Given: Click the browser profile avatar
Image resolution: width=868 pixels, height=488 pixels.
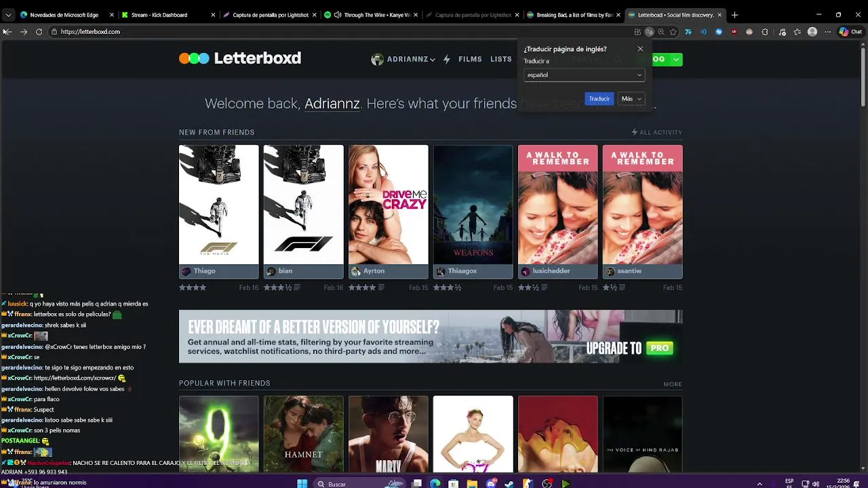Looking at the screenshot, I should coord(812,32).
